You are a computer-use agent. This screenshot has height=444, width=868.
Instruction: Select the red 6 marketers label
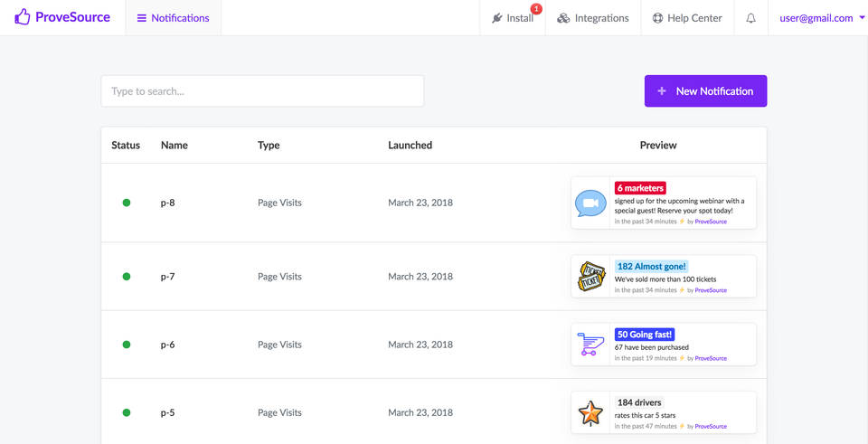pyautogui.click(x=640, y=188)
